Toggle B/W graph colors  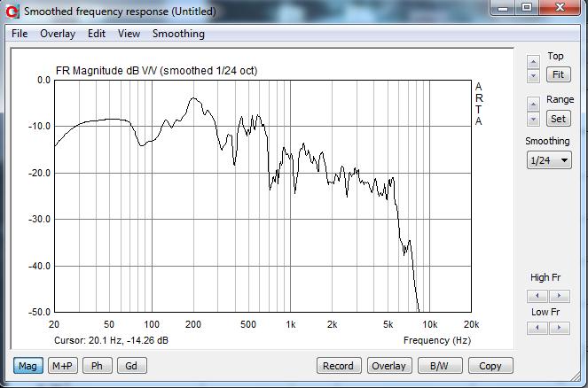point(440,366)
